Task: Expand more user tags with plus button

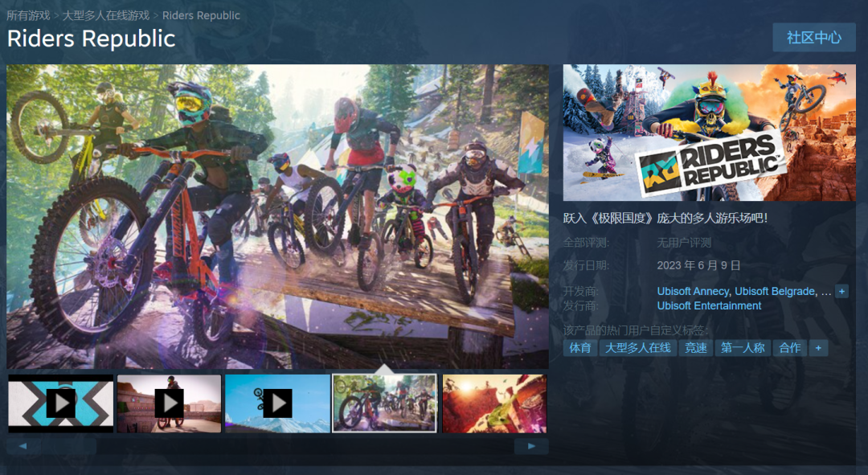Action: click(818, 348)
